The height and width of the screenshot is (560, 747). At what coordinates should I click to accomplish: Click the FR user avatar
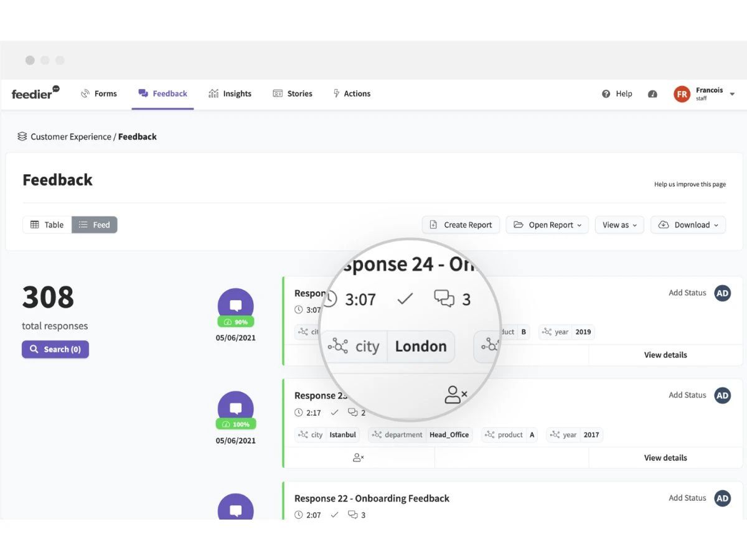(682, 94)
